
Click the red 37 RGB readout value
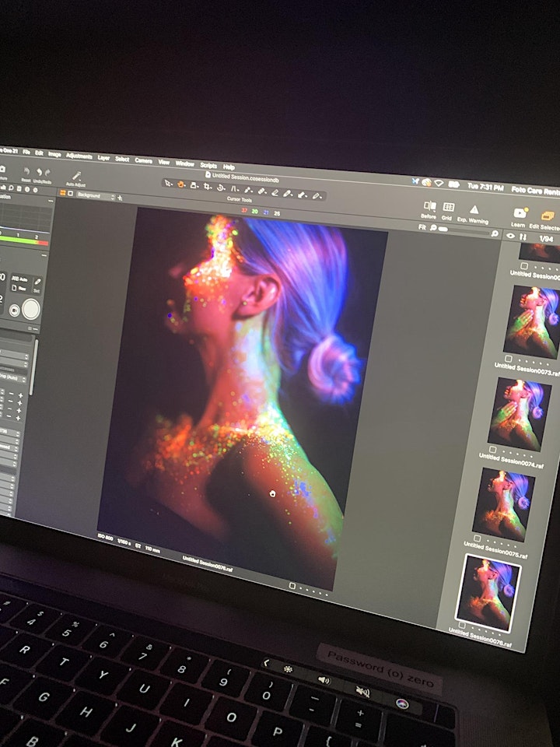pyautogui.click(x=244, y=210)
